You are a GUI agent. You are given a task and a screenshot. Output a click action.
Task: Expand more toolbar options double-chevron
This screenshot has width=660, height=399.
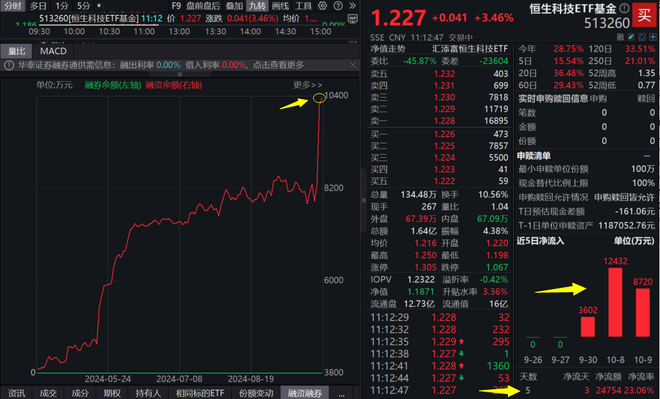coord(353,5)
